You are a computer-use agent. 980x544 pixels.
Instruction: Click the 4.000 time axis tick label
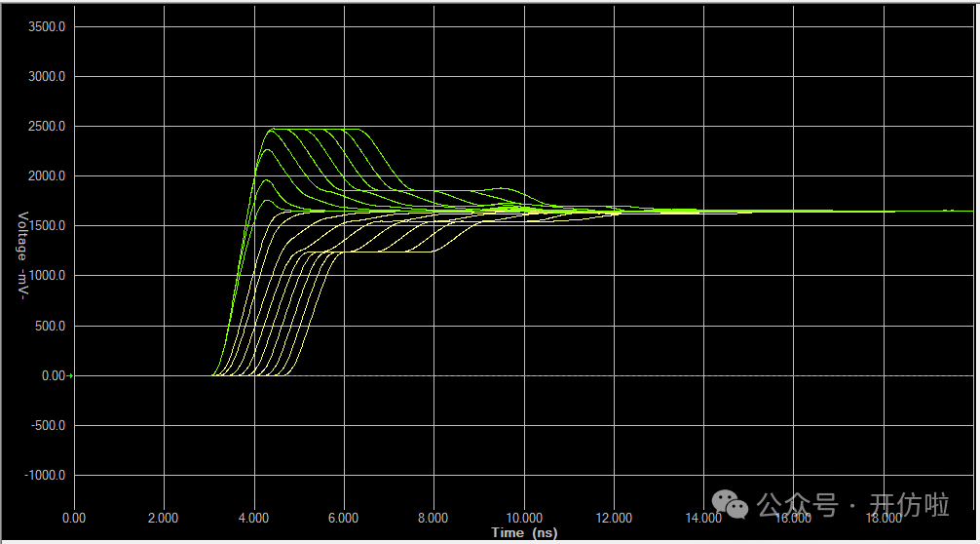click(253, 519)
